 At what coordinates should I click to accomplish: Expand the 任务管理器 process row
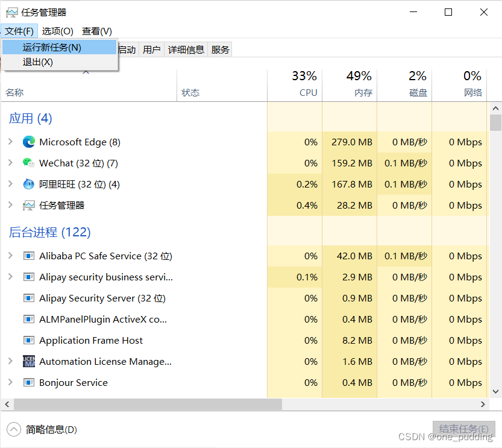(10, 205)
